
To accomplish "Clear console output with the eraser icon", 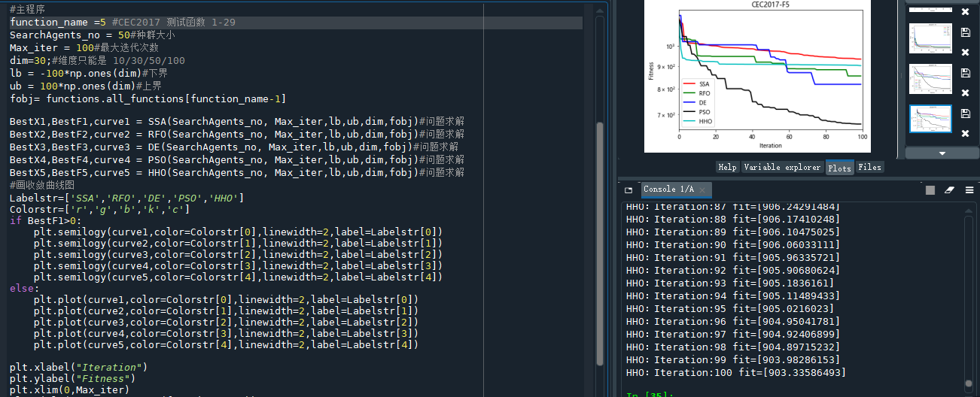I will pyautogui.click(x=949, y=190).
